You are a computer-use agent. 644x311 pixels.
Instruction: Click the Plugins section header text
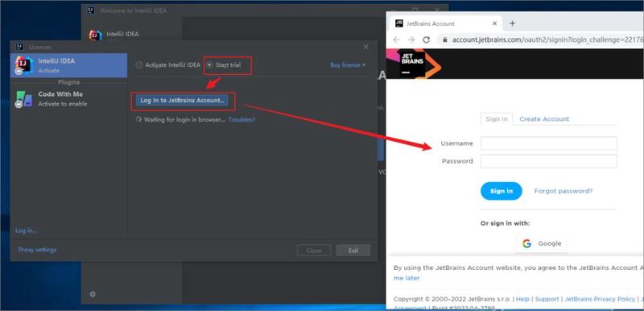(x=68, y=82)
